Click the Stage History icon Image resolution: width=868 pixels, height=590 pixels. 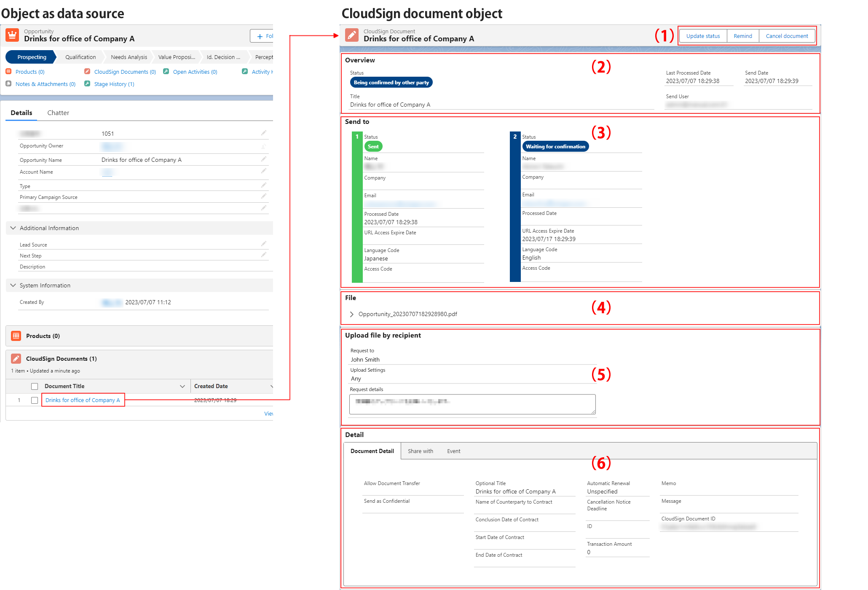coord(87,83)
